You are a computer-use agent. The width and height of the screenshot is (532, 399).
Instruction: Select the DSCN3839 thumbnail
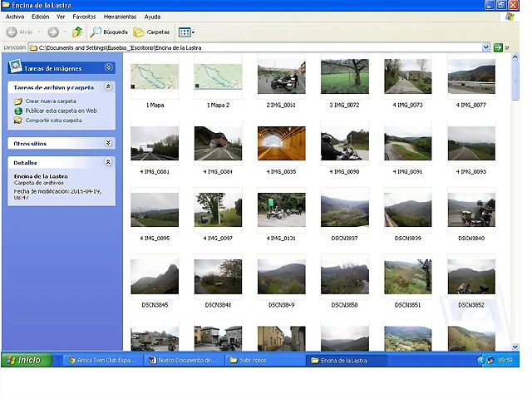[408, 210]
